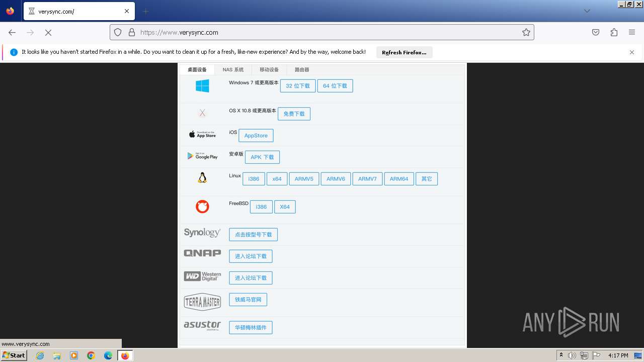Click the QNAP logo
644x362 pixels.
click(x=202, y=253)
